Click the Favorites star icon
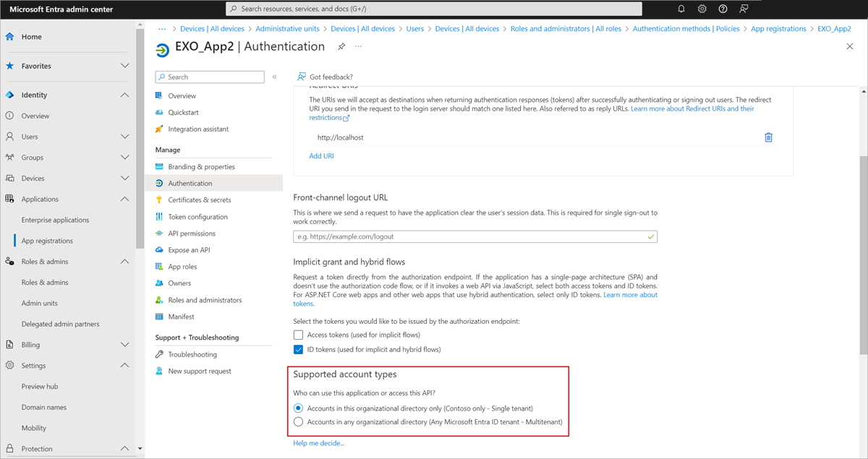 coord(10,66)
